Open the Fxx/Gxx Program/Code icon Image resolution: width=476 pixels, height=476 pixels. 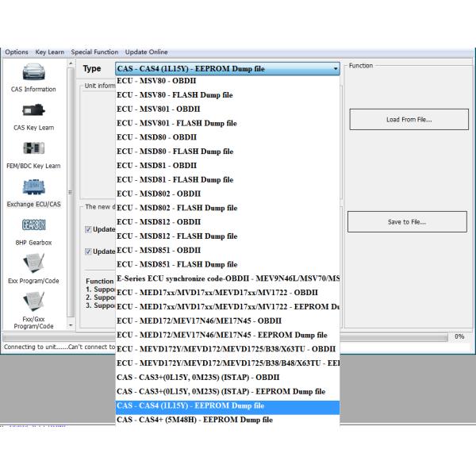pos(33,301)
